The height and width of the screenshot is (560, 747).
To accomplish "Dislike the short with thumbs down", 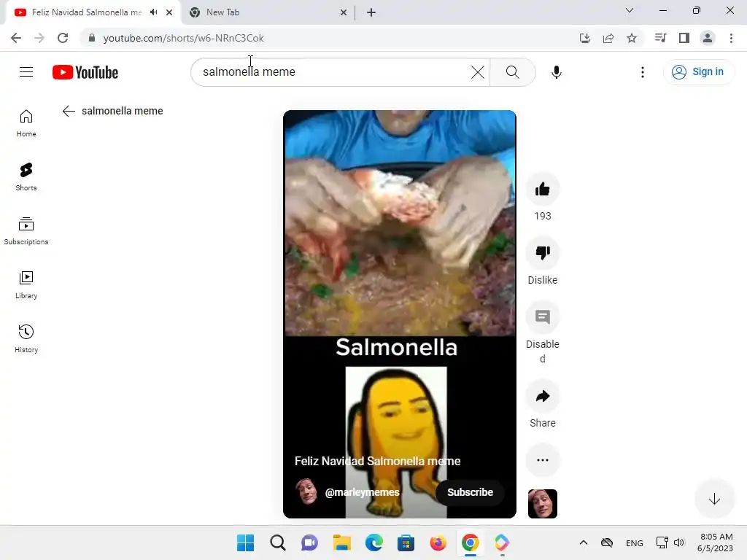I will 542,253.
